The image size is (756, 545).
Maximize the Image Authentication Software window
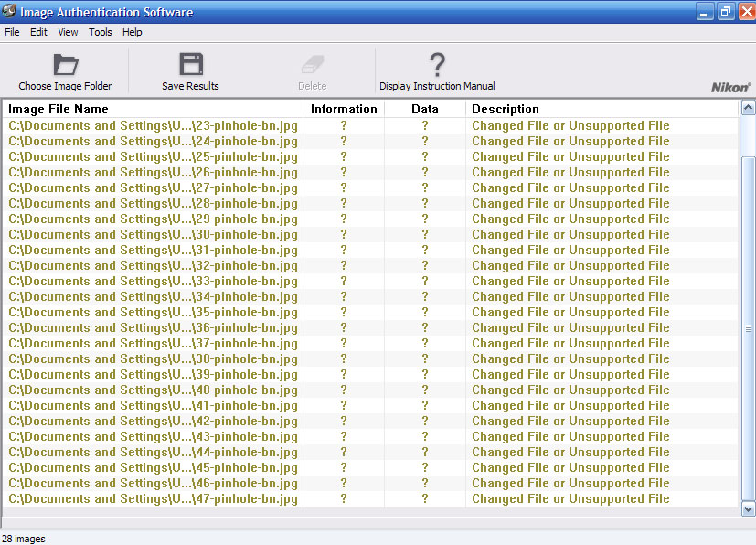click(726, 12)
